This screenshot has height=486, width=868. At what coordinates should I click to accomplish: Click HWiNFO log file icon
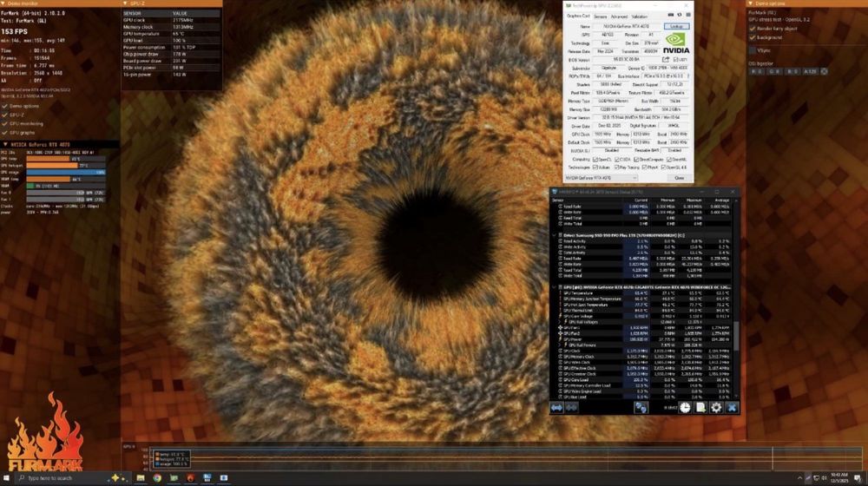tap(700, 408)
